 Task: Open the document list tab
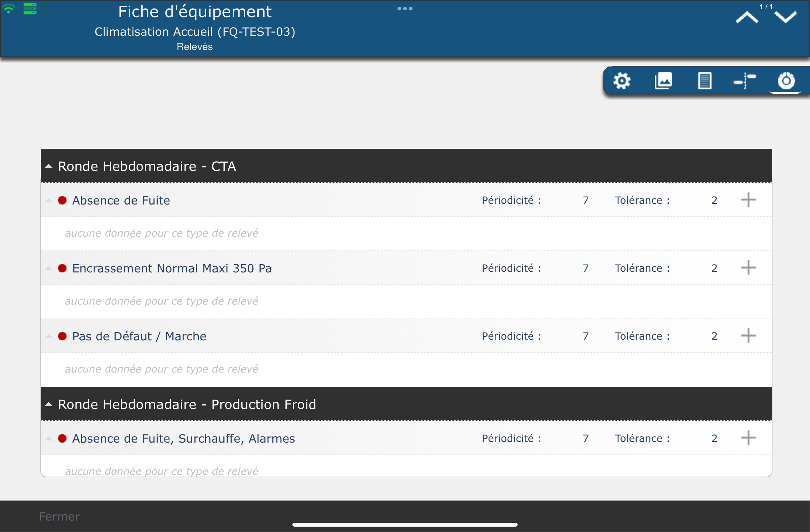pos(704,81)
